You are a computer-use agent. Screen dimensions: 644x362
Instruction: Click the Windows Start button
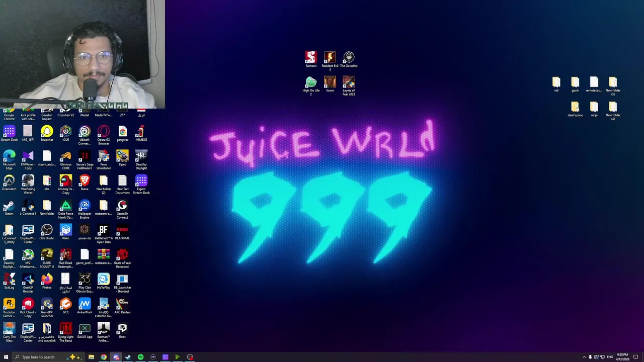[6, 357]
